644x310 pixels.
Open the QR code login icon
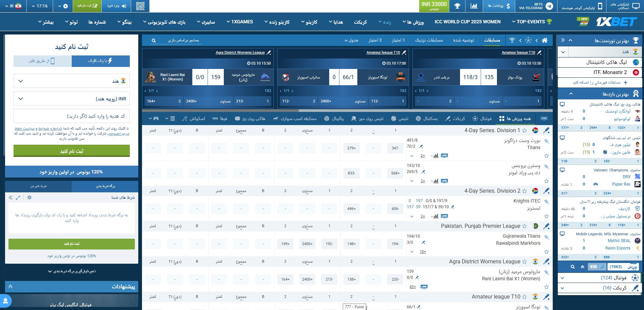140,6
